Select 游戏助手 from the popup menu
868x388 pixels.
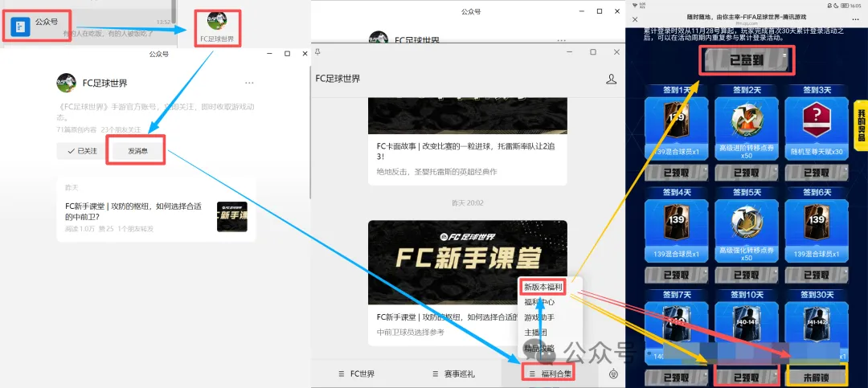click(x=539, y=317)
